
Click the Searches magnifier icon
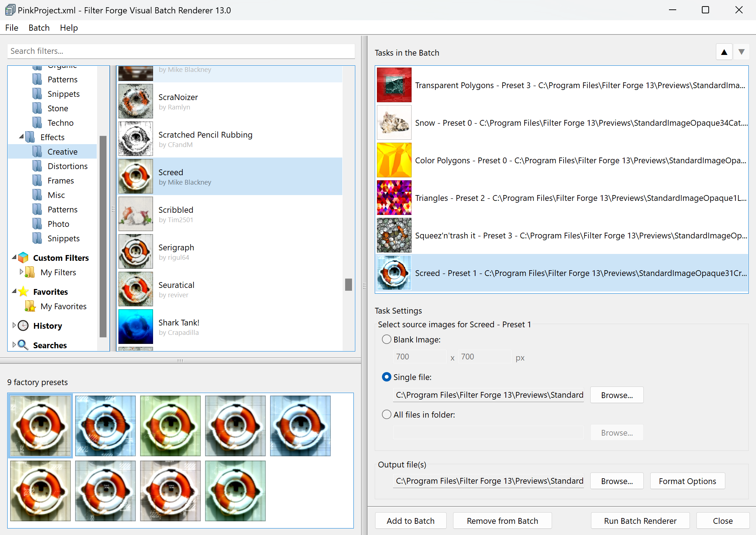[x=23, y=345]
